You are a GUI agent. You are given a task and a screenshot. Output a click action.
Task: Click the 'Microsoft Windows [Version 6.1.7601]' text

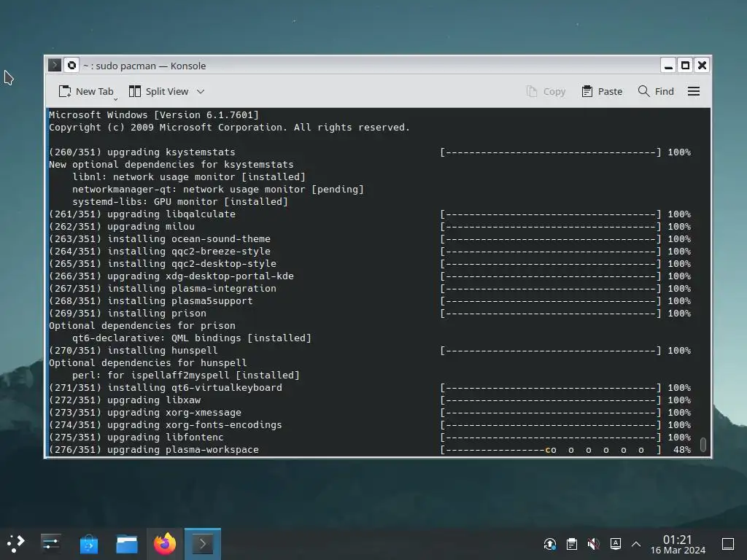153,114
